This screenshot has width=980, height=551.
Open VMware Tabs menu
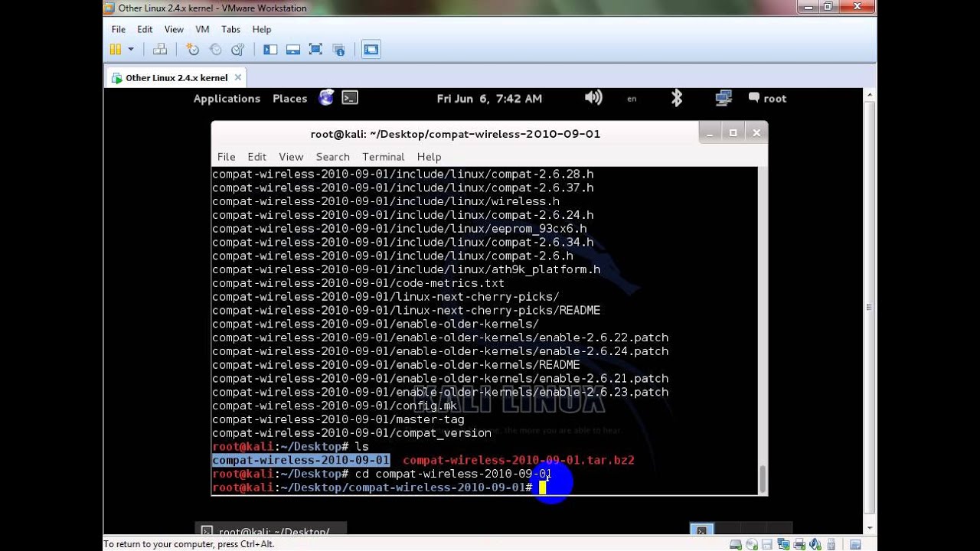click(x=230, y=29)
